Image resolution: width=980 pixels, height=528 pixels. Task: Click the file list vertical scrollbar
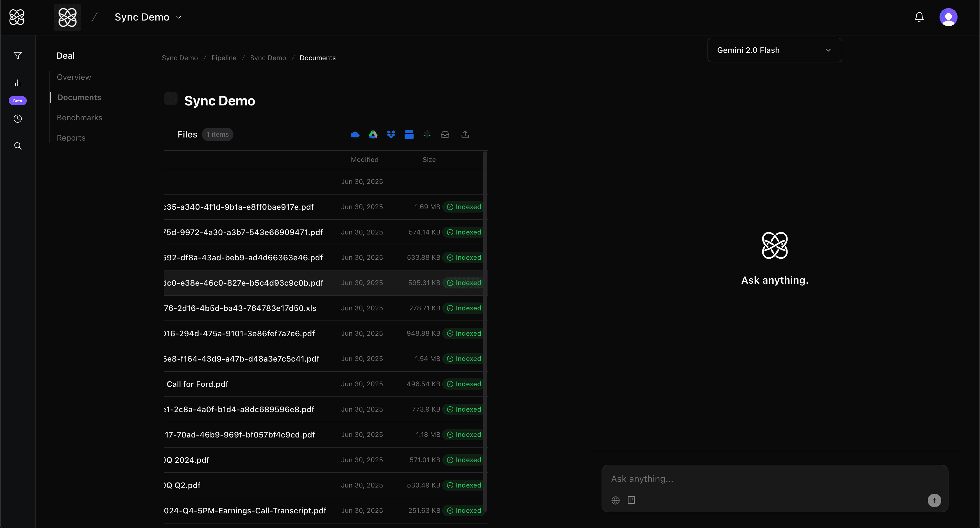coord(485,331)
